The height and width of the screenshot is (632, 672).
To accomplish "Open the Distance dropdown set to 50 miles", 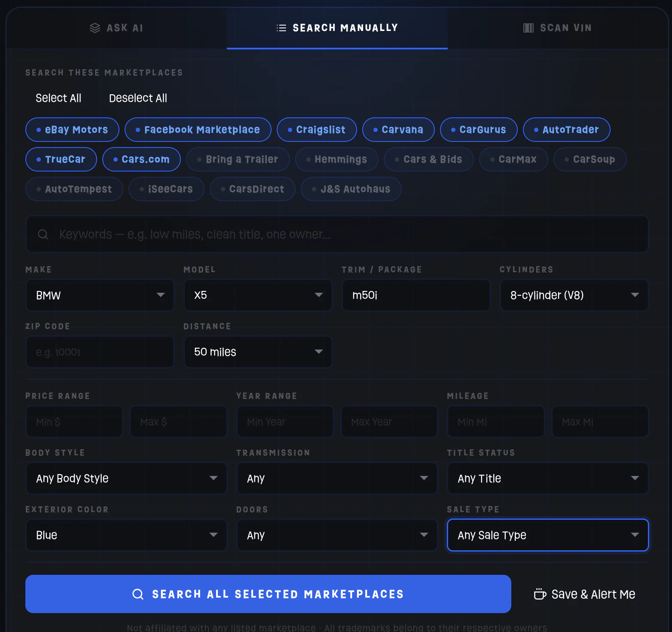I will click(x=258, y=352).
